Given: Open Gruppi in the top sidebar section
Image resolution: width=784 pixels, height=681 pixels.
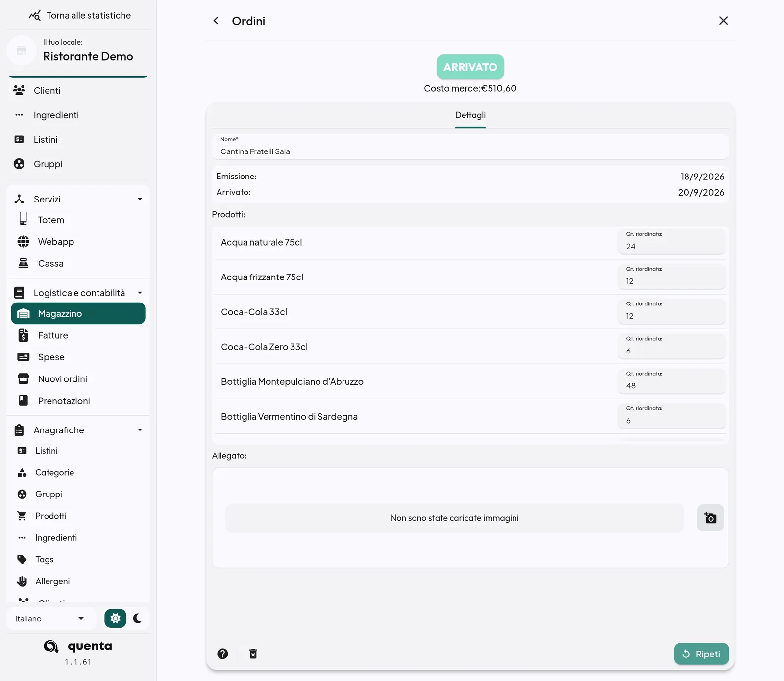Looking at the screenshot, I should click(x=78, y=164).
